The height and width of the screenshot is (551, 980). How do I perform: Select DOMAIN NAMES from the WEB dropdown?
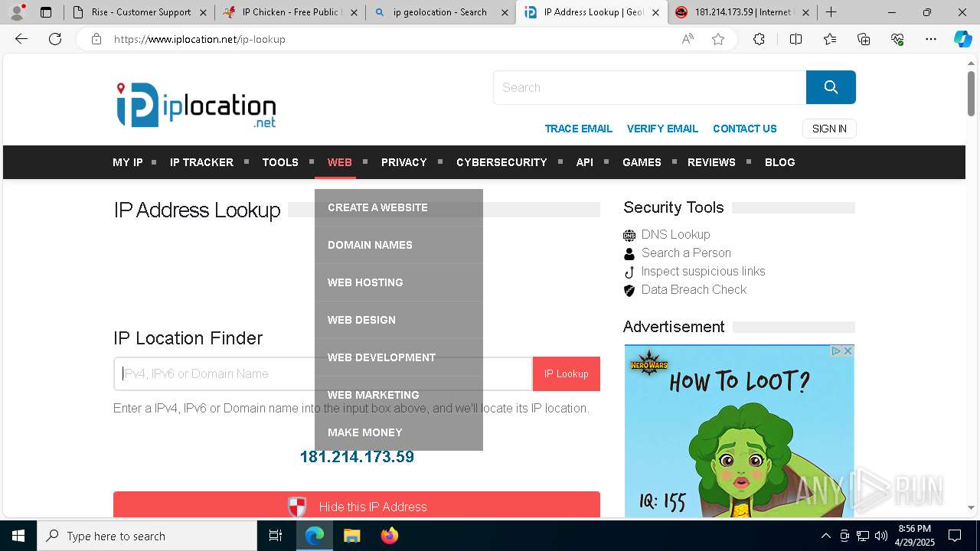tap(399, 245)
